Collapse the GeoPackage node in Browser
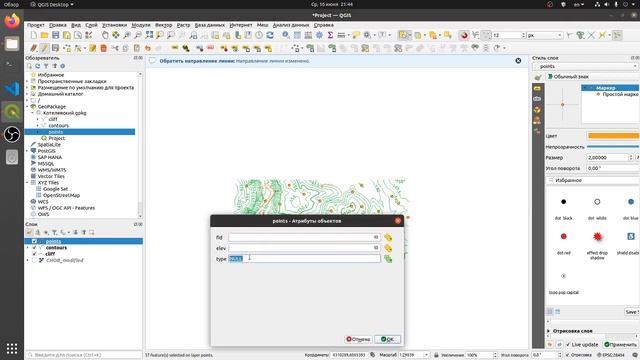640x360 pixels. click(27, 107)
